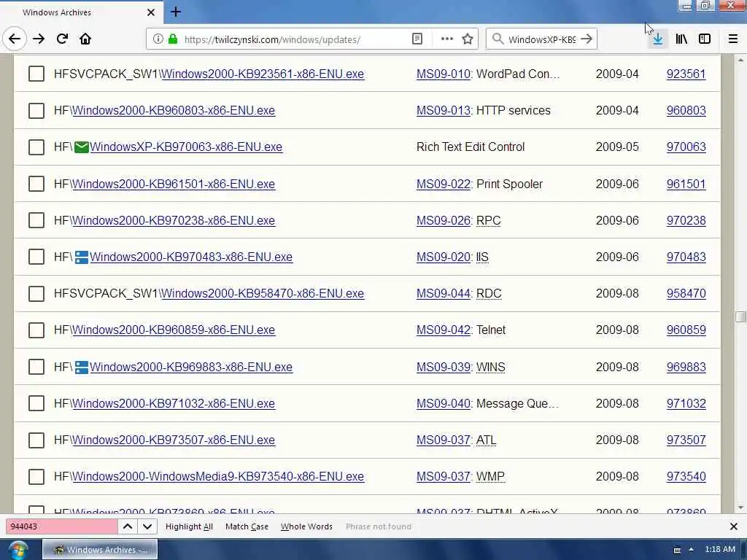Click the taskbar clock showing 1:18 AM
Image resolution: width=747 pixels, height=560 pixels.
[x=720, y=550]
